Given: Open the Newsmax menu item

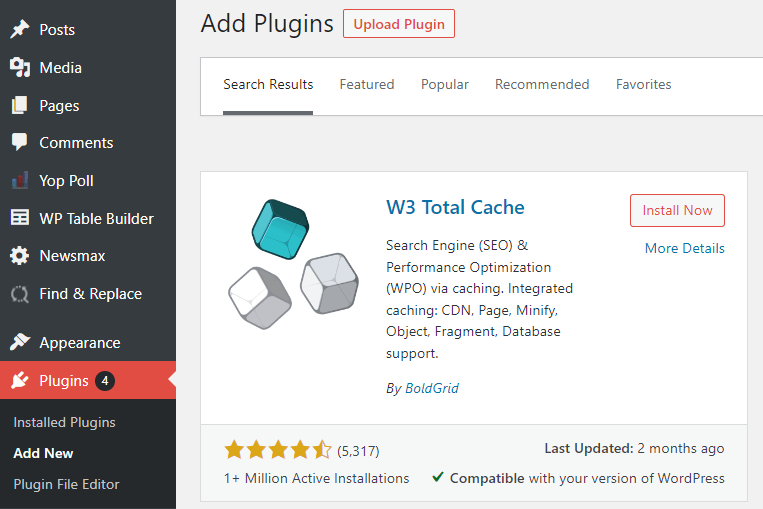Looking at the screenshot, I should click(x=72, y=255).
